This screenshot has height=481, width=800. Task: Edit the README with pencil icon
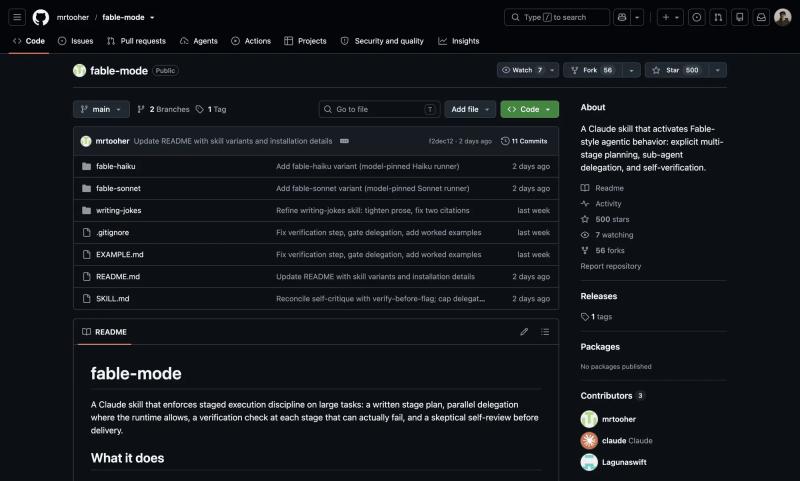point(524,332)
